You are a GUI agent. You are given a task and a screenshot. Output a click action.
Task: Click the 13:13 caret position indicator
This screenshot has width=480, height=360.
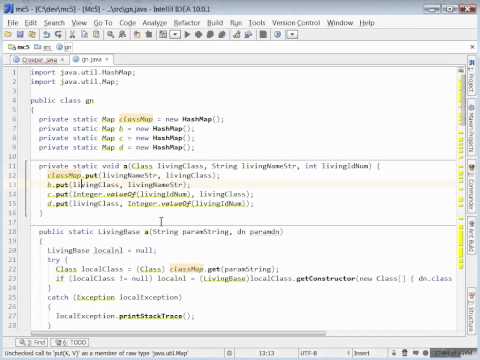click(x=267, y=353)
